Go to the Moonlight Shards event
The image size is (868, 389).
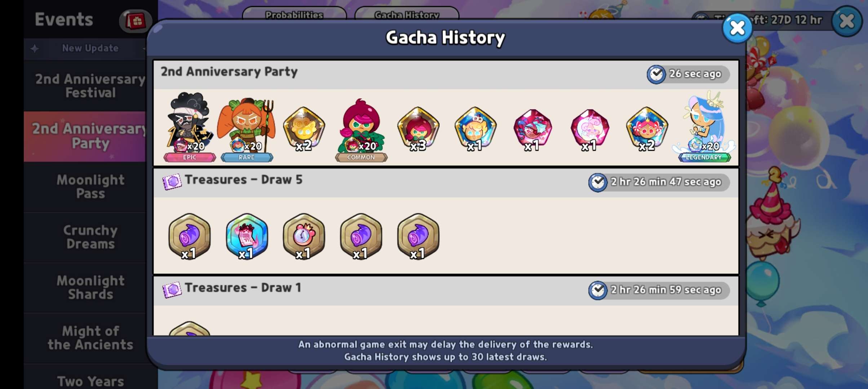click(90, 287)
